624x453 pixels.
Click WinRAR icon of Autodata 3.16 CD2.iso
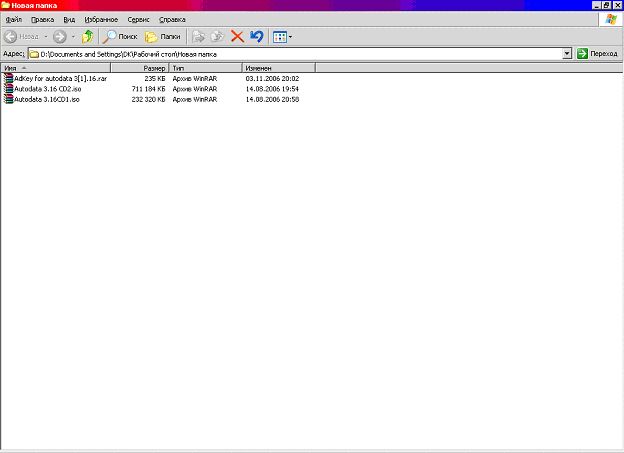point(8,89)
